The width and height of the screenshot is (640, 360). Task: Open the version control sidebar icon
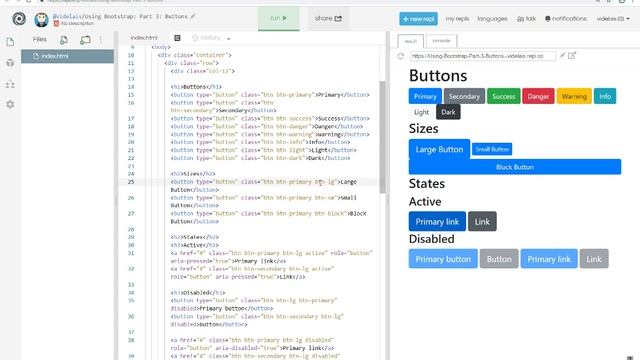[x=10, y=84]
